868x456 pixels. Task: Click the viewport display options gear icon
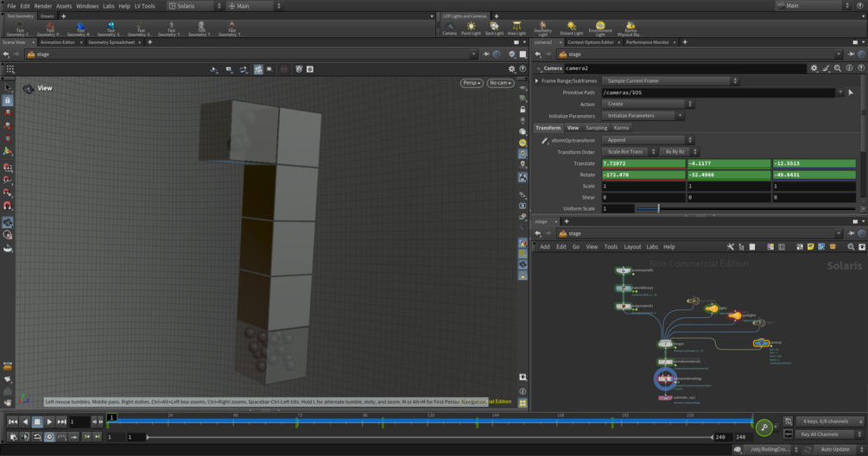511,69
